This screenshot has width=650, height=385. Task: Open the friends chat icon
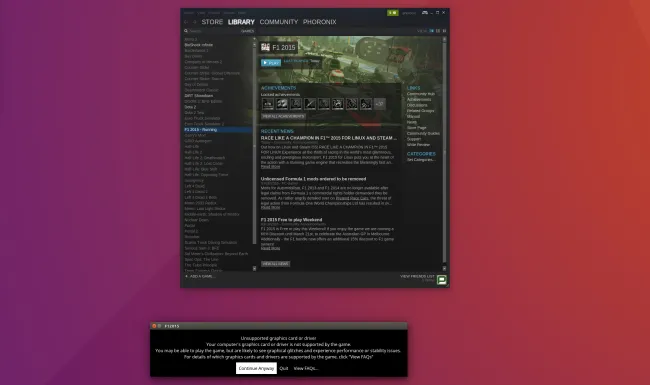tap(441, 280)
